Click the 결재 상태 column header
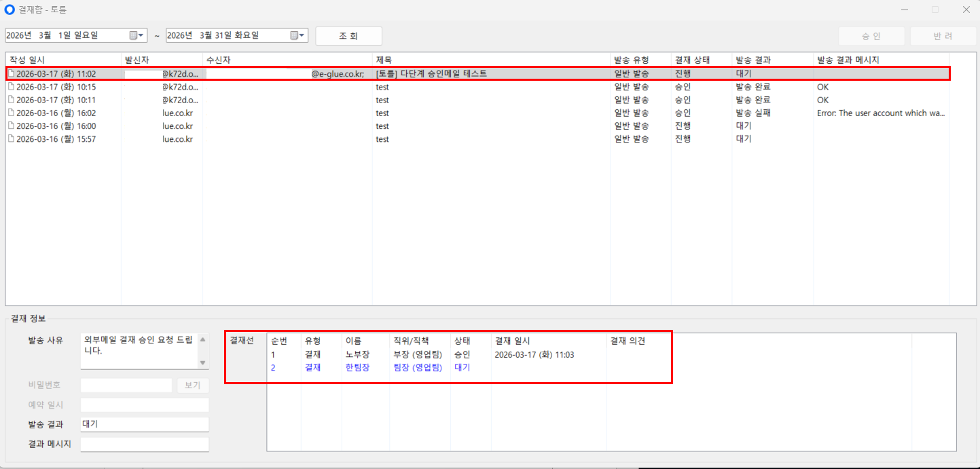The width and height of the screenshot is (980, 469). pos(692,60)
